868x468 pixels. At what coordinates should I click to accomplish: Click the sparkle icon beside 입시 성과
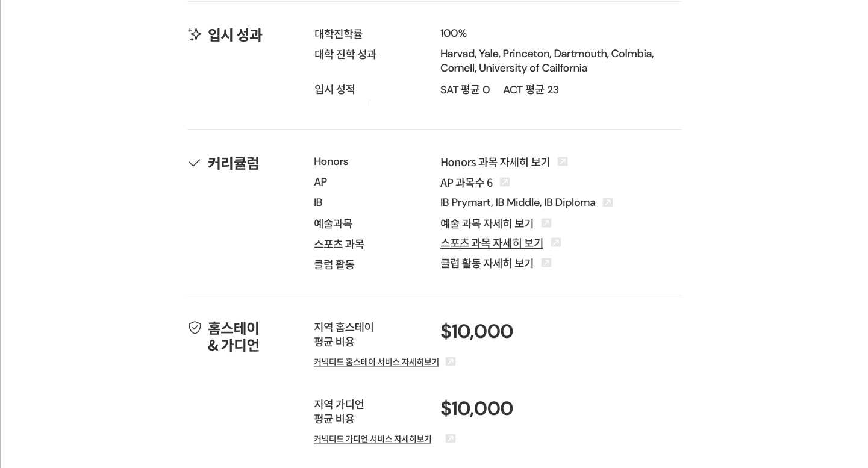point(195,35)
